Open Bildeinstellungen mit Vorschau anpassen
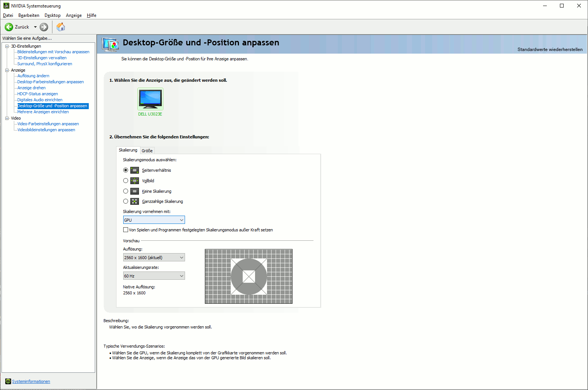The height and width of the screenshot is (390, 588). 53,52
